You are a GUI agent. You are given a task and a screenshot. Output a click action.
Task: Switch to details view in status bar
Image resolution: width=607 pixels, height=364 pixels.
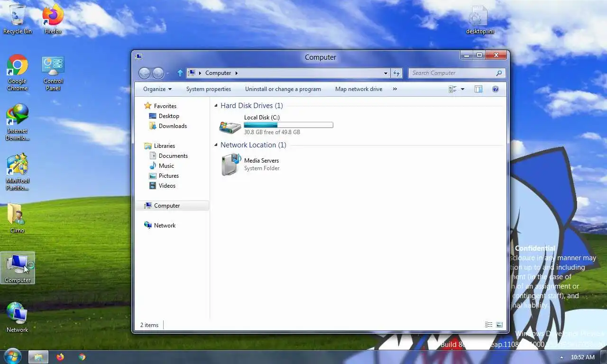[488, 325]
